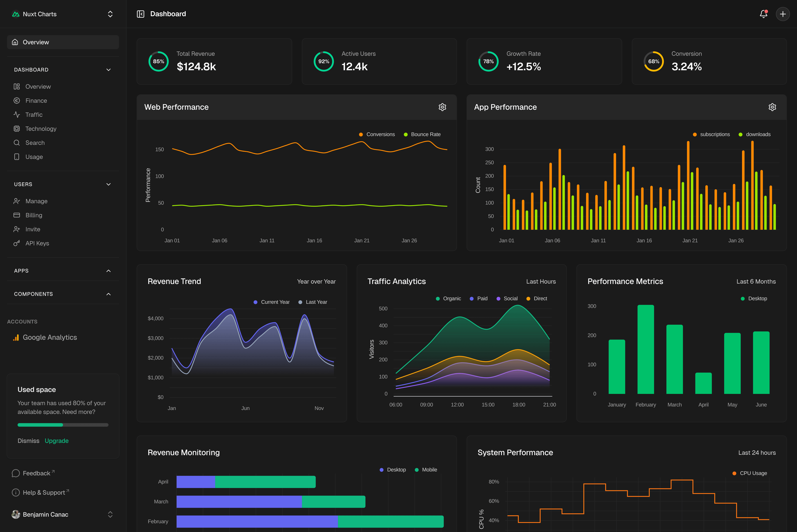Select the Search item in the sidebar

35,142
